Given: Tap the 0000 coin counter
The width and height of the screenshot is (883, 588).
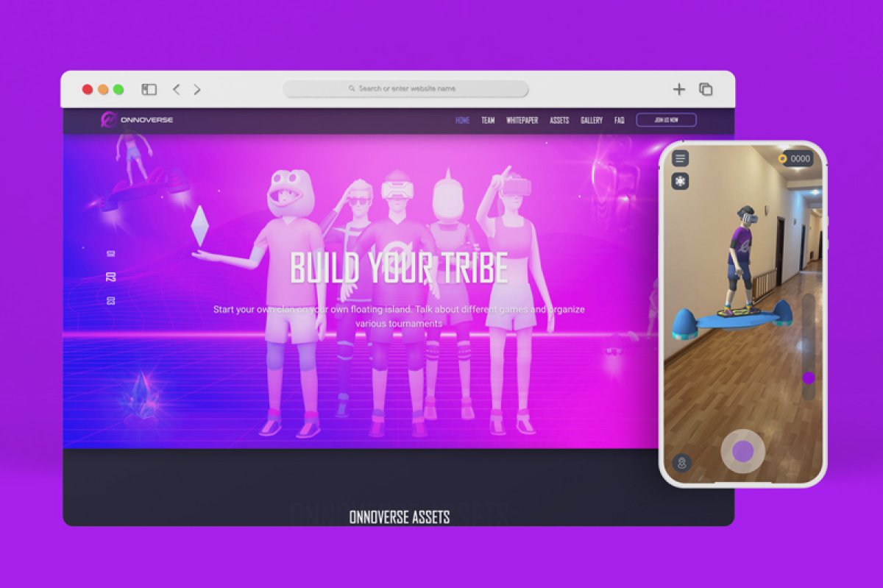Looking at the screenshot, I should point(795,158).
